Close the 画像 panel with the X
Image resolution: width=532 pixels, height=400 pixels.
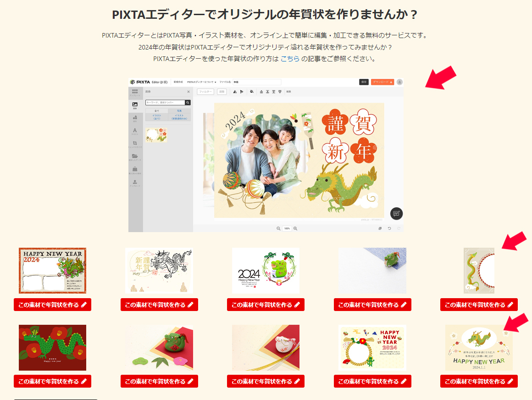click(188, 92)
